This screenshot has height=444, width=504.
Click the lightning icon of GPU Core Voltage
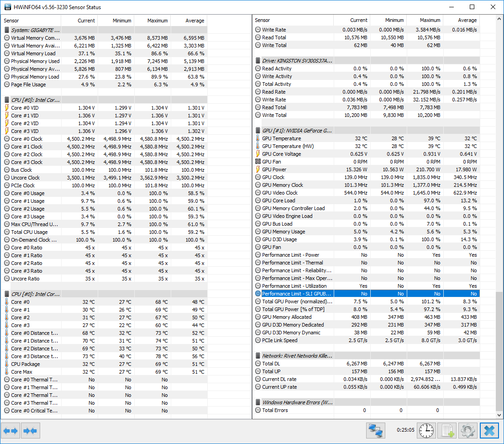pyautogui.click(x=258, y=153)
